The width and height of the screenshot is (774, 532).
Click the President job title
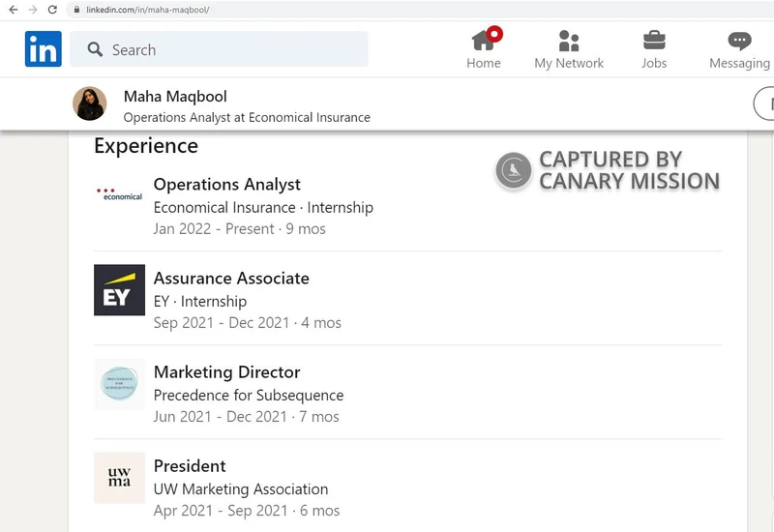click(x=190, y=466)
